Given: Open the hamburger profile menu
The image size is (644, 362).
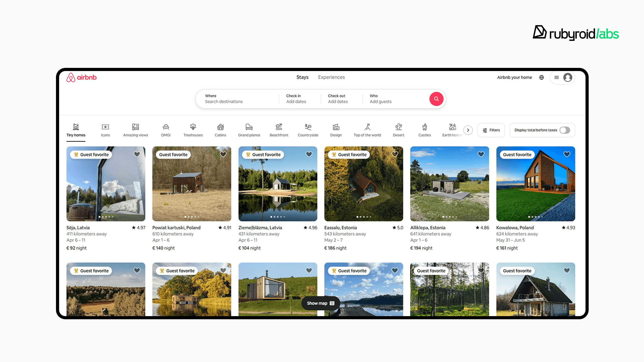Looking at the screenshot, I should [557, 77].
